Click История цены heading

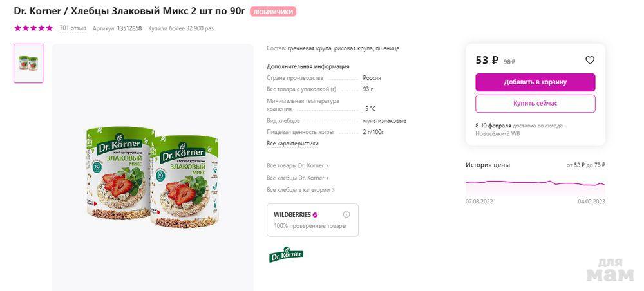click(x=488, y=165)
